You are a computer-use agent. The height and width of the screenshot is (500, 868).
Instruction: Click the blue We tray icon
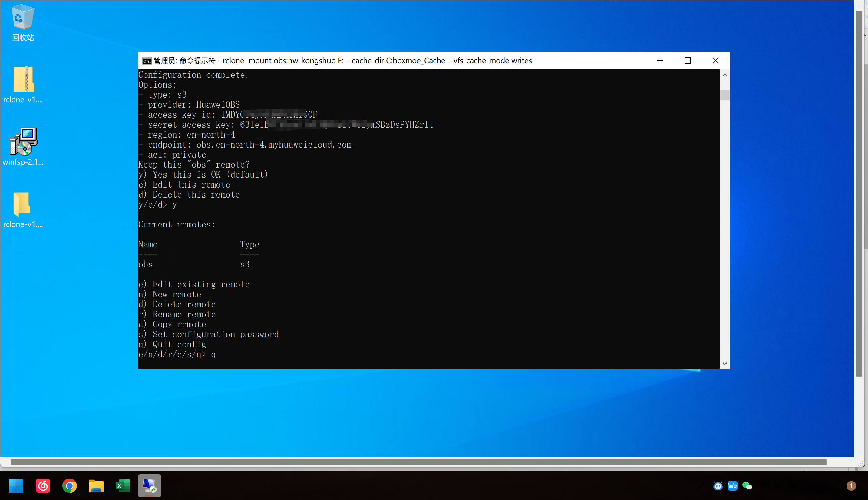tap(732, 485)
